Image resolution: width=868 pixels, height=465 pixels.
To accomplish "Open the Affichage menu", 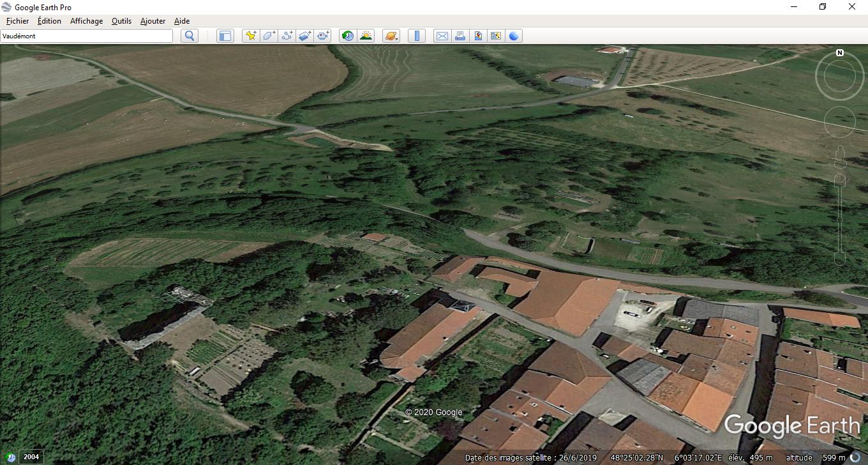I will [x=86, y=21].
